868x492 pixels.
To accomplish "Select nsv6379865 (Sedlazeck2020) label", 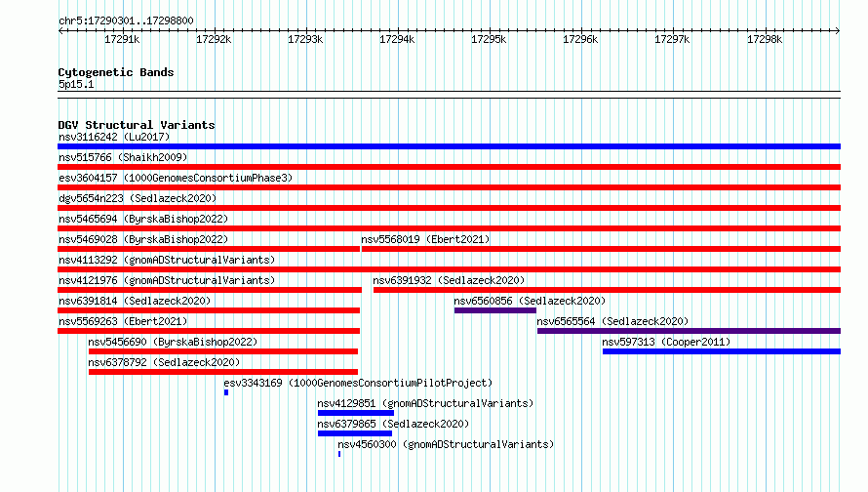I will pyautogui.click(x=393, y=424).
